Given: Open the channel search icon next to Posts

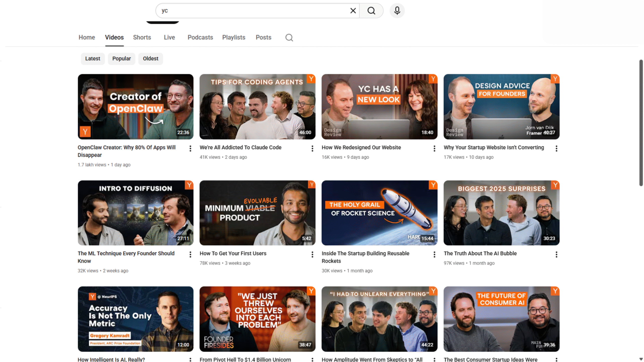Looking at the screenshot, I should click(289, 37).
